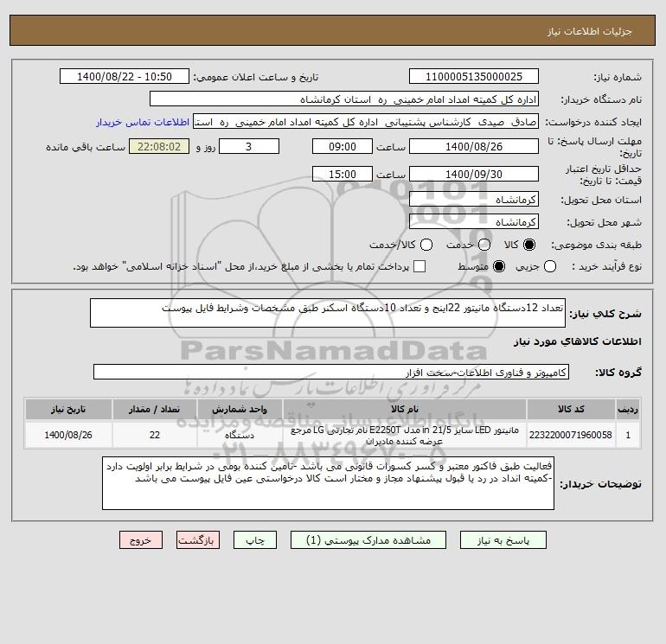Click the بازگشت back button

click(x=198, y=540)
